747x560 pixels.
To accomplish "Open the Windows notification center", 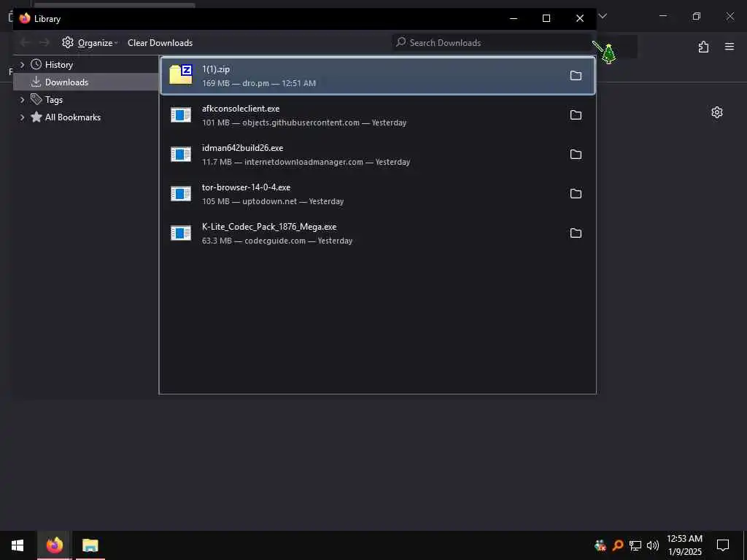I will (723, 545).
